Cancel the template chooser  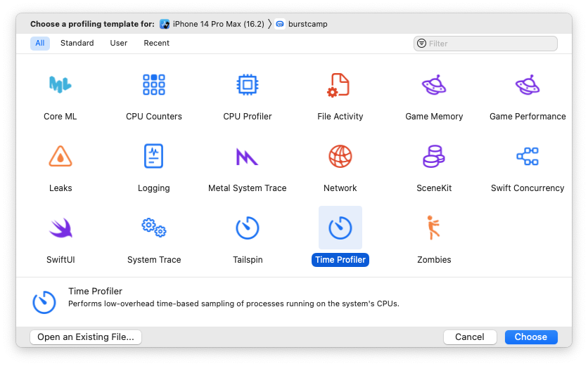(470, 336)
